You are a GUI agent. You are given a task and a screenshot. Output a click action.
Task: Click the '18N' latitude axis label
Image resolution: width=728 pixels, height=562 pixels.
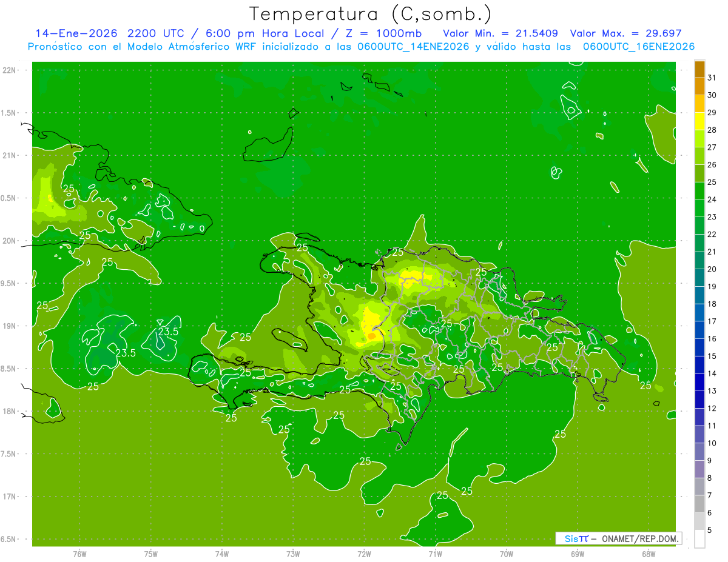coord(10,412)
